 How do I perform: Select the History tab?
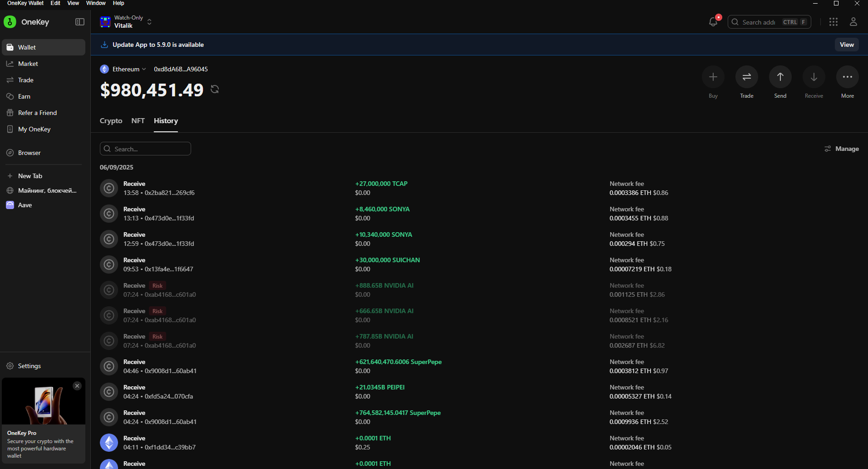[166, 121]
